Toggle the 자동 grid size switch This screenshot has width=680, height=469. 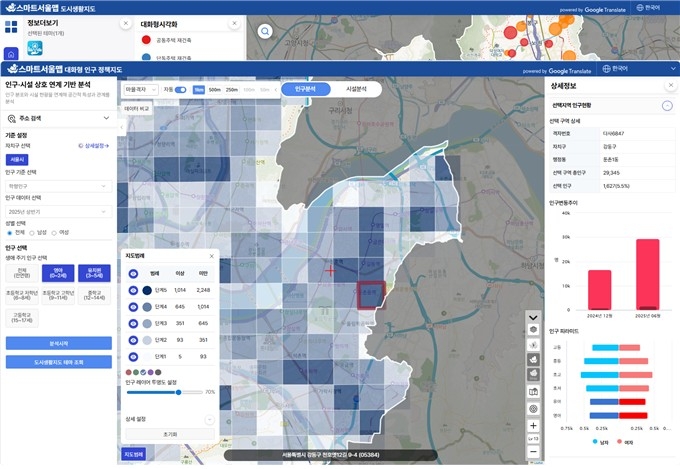coord(181,89)
